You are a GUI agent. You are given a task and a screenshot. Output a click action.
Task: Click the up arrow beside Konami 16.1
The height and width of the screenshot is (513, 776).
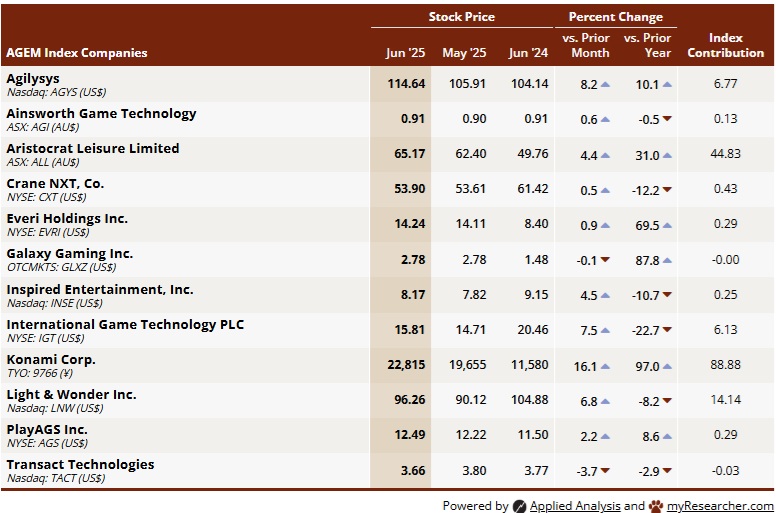point(605,367)
